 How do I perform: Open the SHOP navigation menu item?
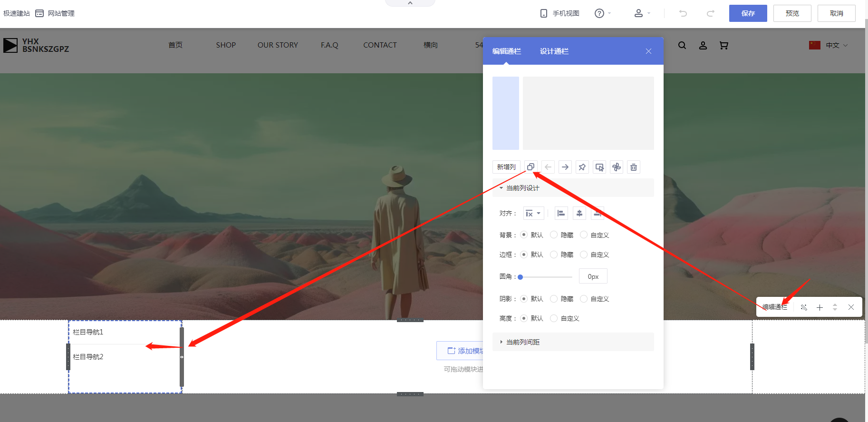coord(226,45)
